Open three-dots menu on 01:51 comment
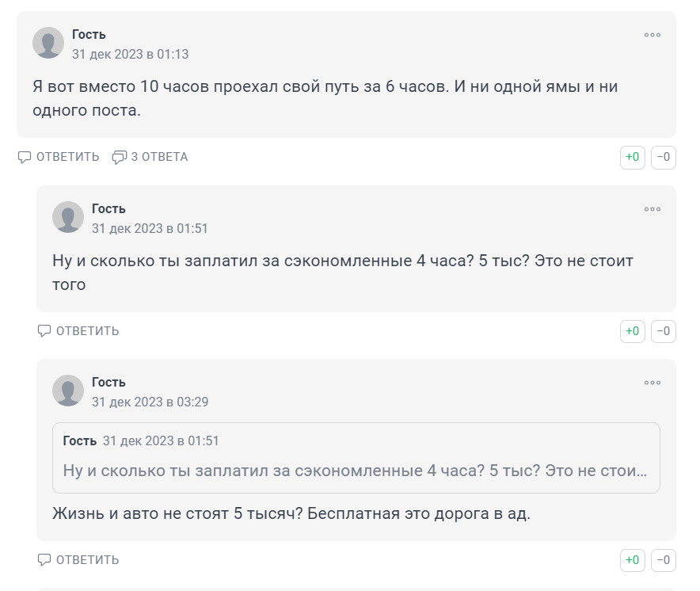 coord(652,209)
